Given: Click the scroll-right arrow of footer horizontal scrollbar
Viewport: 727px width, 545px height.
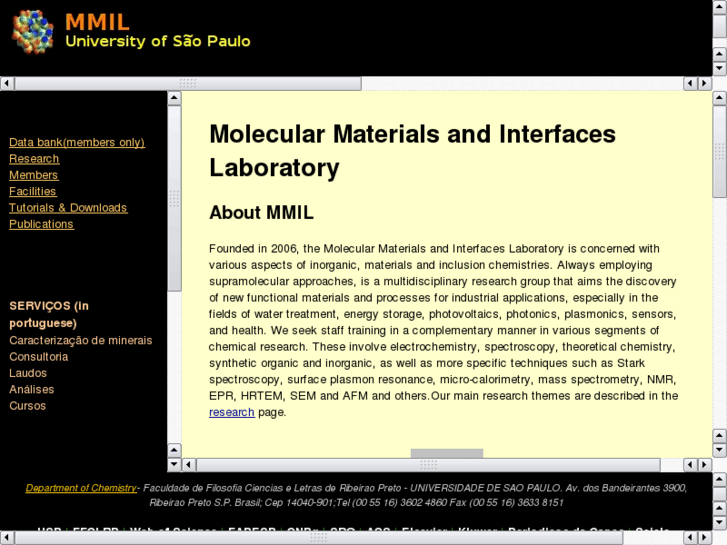Looking at the screenshot, I should pos(705,538).
